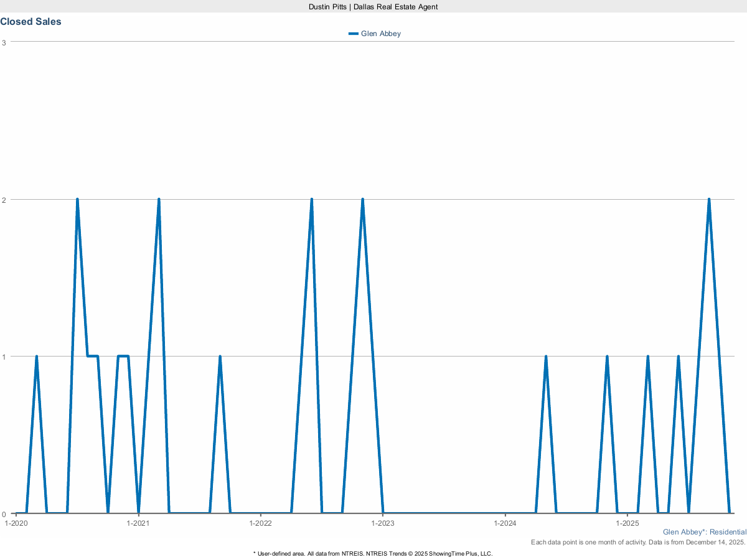Click the 2024 spring peak at 1
This screenshot has width=747, height=560.
pyautogui.click(x=546, y=357)
